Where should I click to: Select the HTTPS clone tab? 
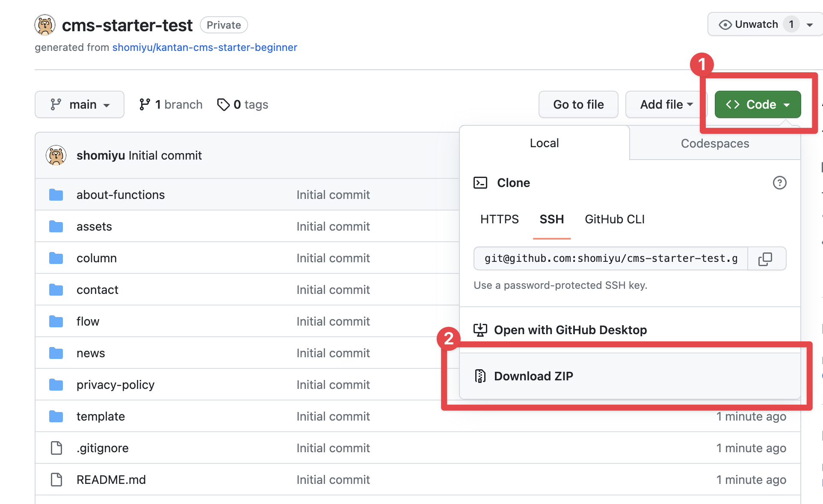point(499,219)
